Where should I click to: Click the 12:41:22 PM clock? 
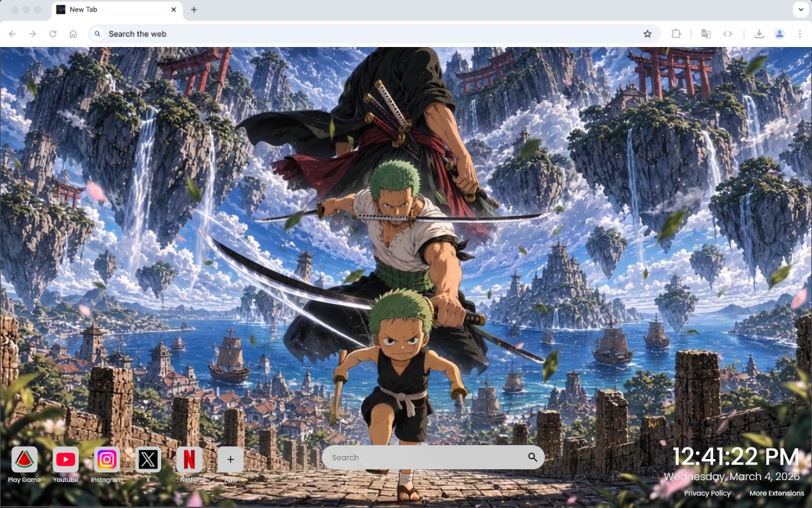pyautogui.click(x=736, y=457)
